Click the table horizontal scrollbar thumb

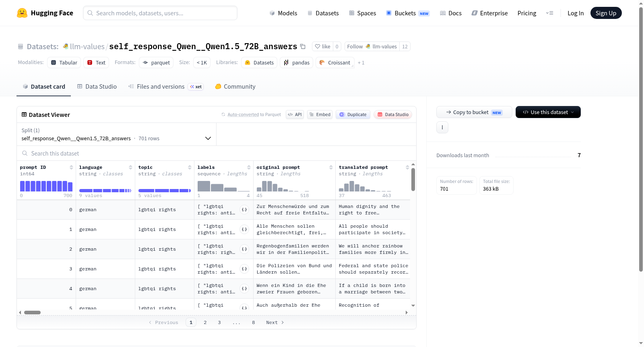coord(32,312)
